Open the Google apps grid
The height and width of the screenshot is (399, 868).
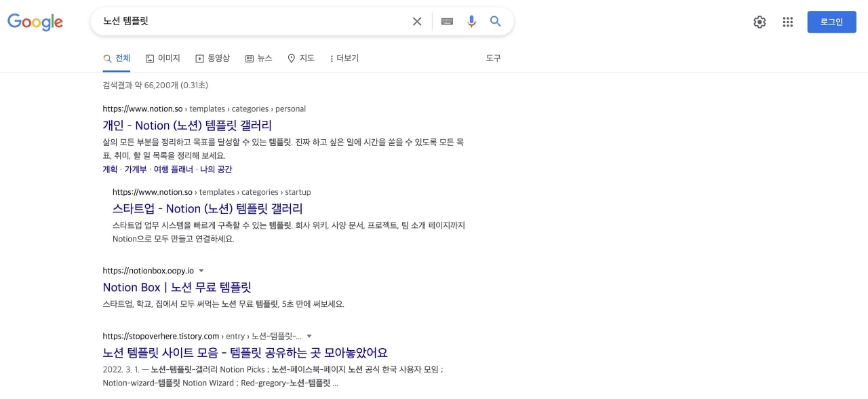(x=787, y=22)
